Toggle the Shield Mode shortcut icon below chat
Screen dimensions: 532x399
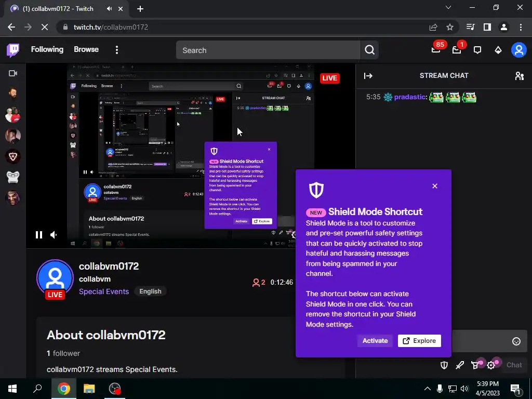coord(444,365)
